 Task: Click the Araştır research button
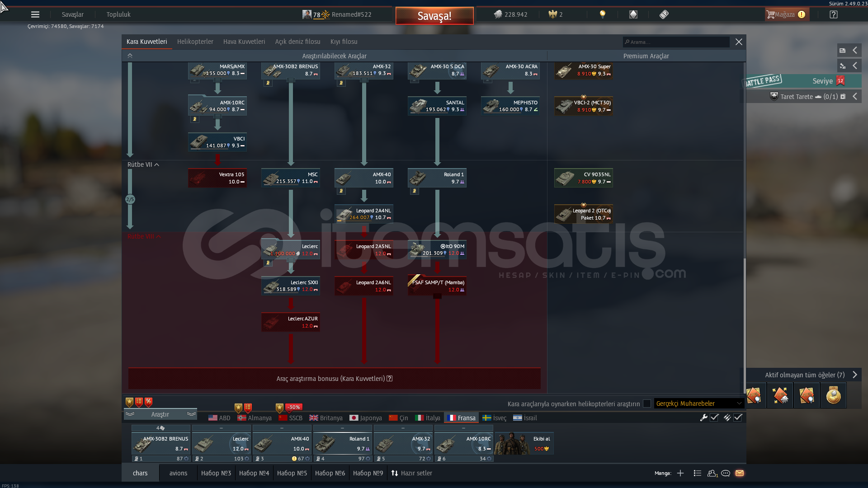tap(160, 414)
